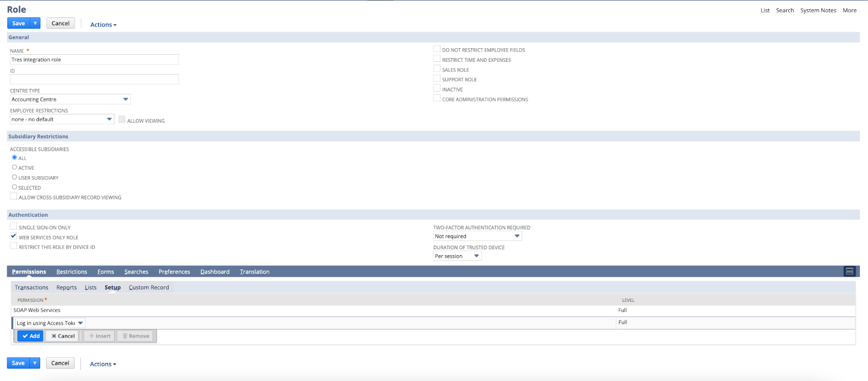868x381 pixels.
Task: Click the Remove button with trash icon
Action: point(136,336)
